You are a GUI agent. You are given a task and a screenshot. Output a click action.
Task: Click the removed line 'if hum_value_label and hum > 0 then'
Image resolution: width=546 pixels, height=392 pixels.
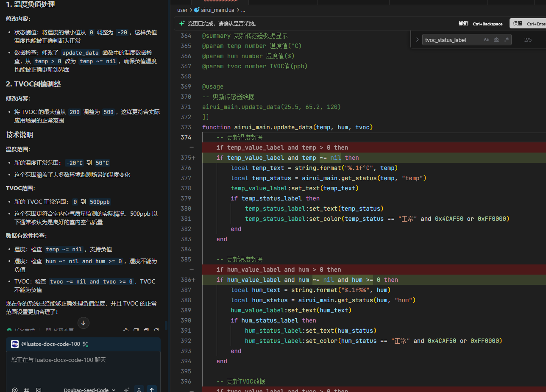tap(279, 270)
